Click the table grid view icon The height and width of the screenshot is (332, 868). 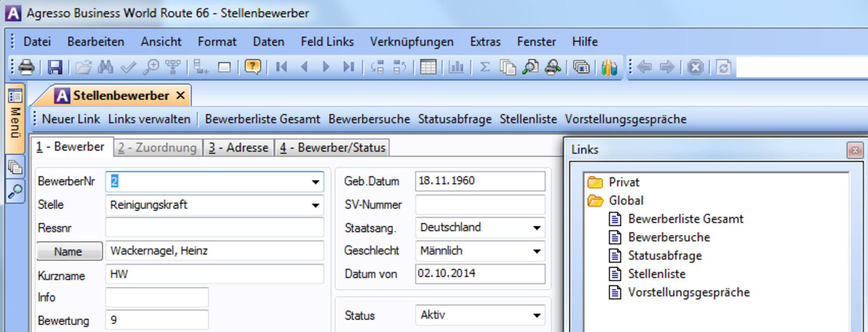click(x=428, y=67)
